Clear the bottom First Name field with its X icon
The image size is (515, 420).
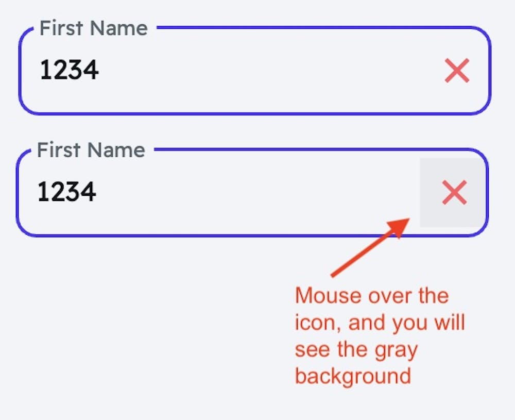pyautogui.click(x=454, y=193)
